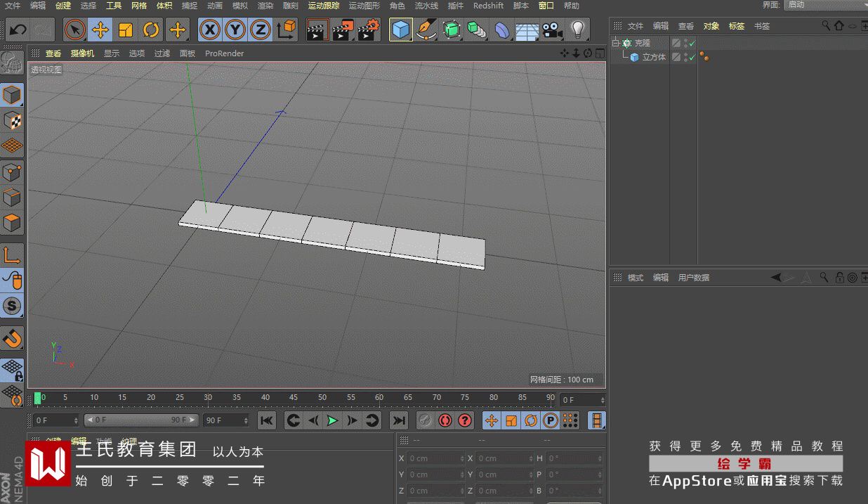Click the Camera object icon

click(552, 30)
